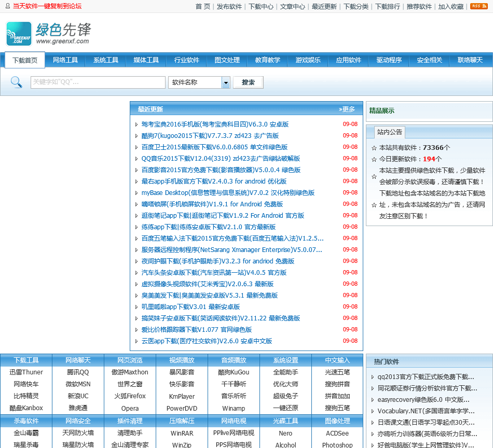Image resolution: width=493 pixels, height=448 pixels.
Task: Click 加入收藏 in the top menu
Action: [451, 7]
